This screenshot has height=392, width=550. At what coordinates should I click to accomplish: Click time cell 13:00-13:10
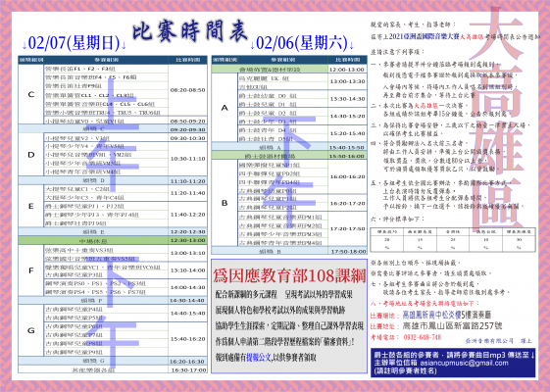[187, 253]
